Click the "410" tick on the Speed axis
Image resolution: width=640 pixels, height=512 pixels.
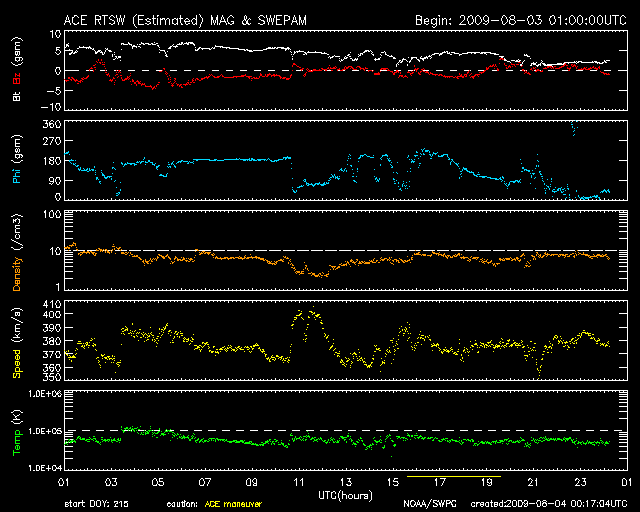52,304
